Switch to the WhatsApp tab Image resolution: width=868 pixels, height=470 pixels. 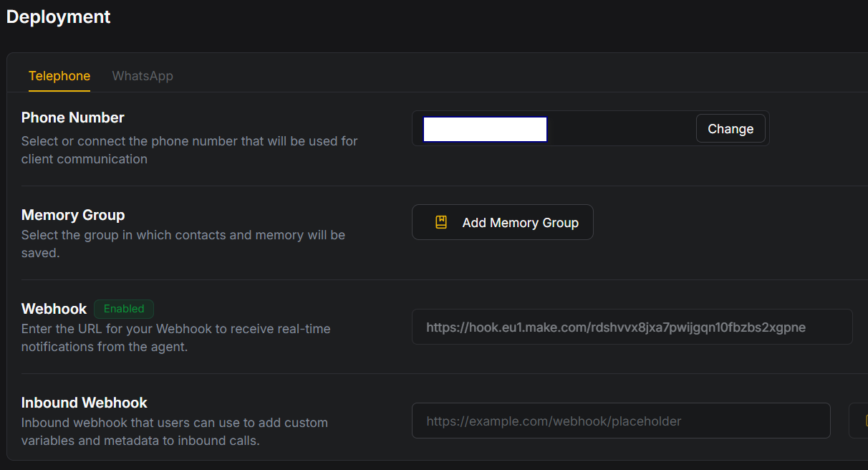coord(143,76)
